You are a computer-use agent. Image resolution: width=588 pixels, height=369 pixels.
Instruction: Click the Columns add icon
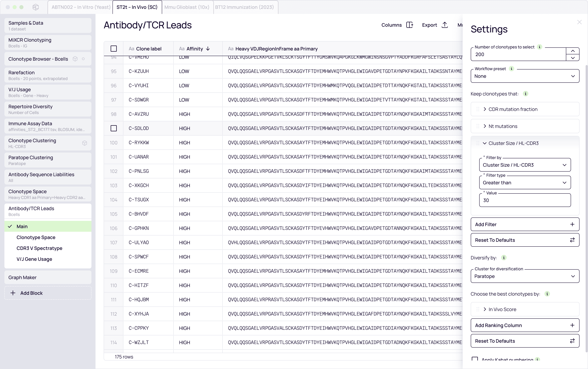[x=410, y=25]
